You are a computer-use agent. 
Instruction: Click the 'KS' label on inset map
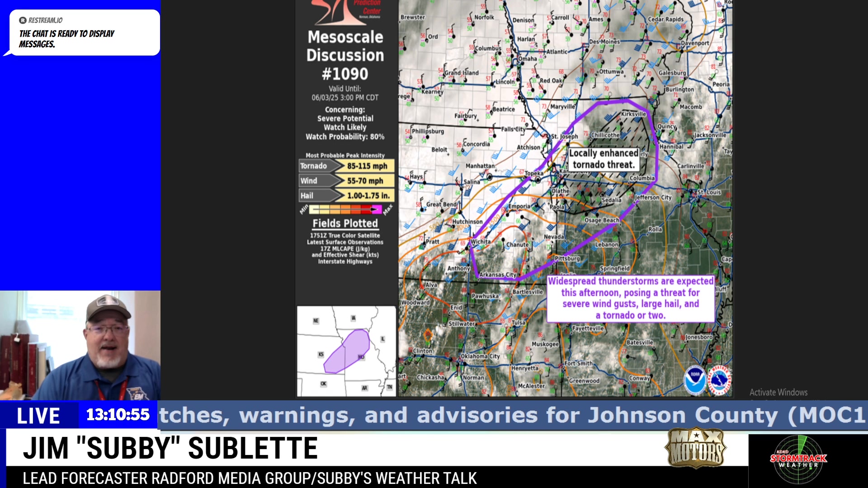point(321,354)
